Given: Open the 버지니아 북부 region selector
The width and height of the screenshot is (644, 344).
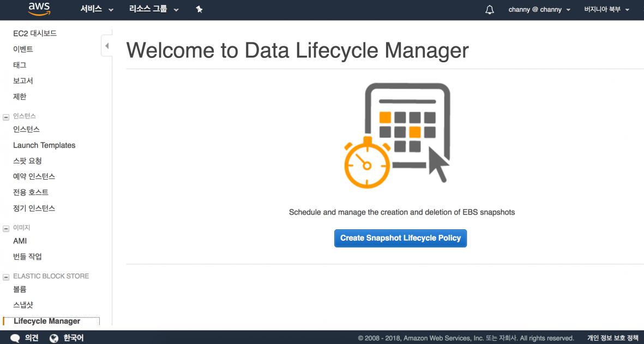Looking at the screenshot, I should 606,10.
